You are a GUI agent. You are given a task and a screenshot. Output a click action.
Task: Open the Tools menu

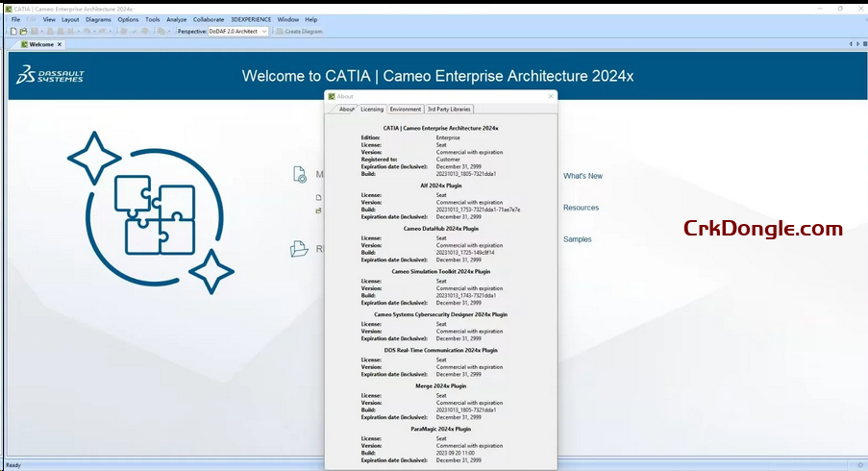pos(152,19)
